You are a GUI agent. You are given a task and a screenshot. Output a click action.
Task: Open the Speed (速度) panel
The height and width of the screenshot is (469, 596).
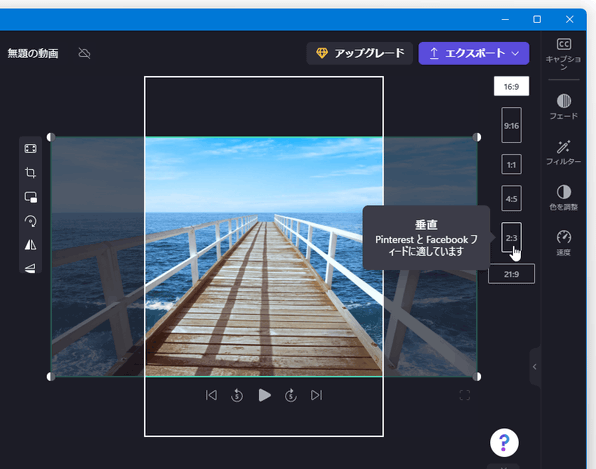point(564,243)
